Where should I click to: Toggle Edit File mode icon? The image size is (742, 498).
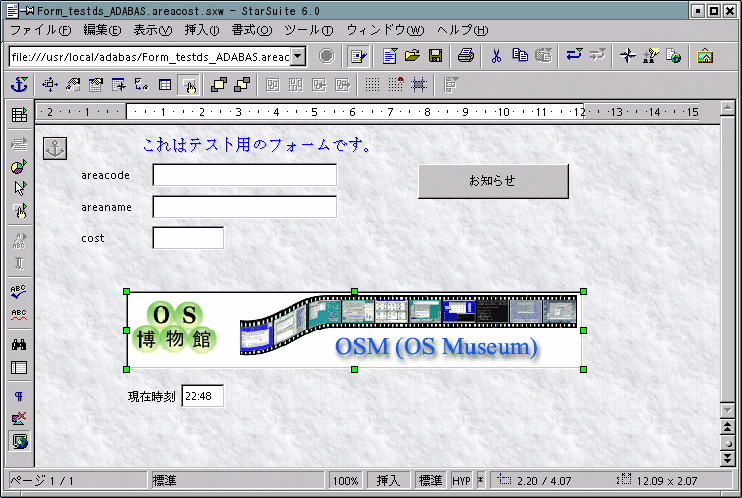(358, 56)
